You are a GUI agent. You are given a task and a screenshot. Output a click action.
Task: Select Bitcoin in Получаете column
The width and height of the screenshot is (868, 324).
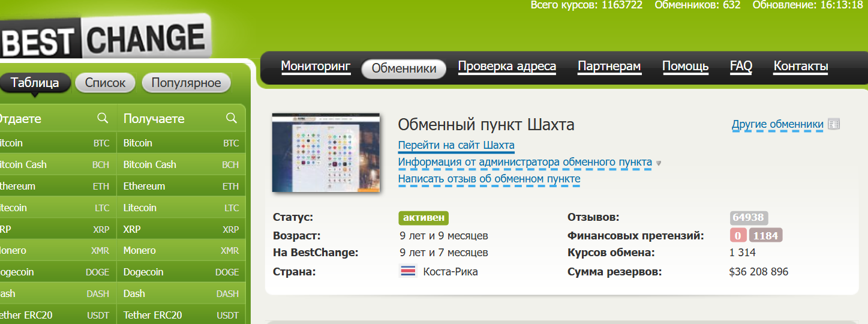181,143
